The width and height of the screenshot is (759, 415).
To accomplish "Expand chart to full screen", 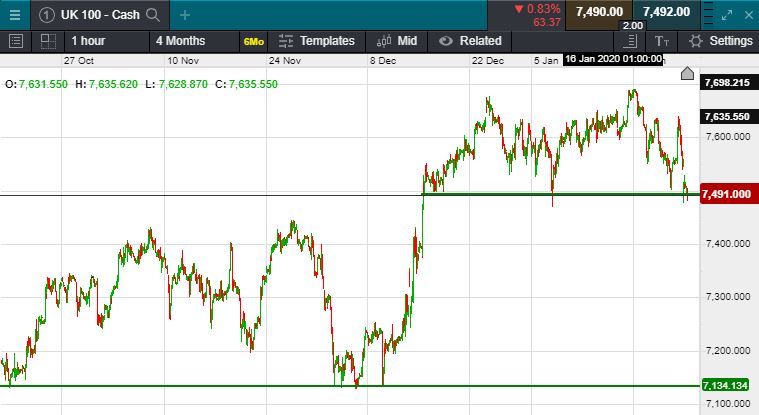I will [x=727, y=14].
